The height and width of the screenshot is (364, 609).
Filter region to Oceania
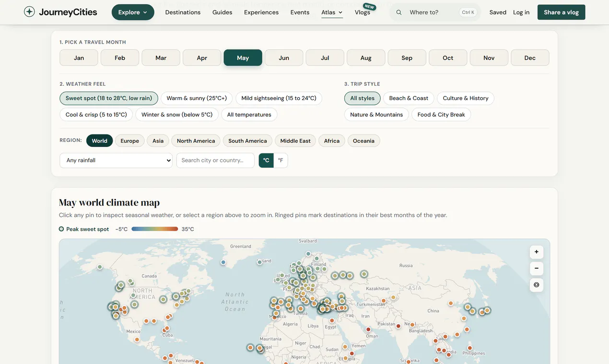364,141
